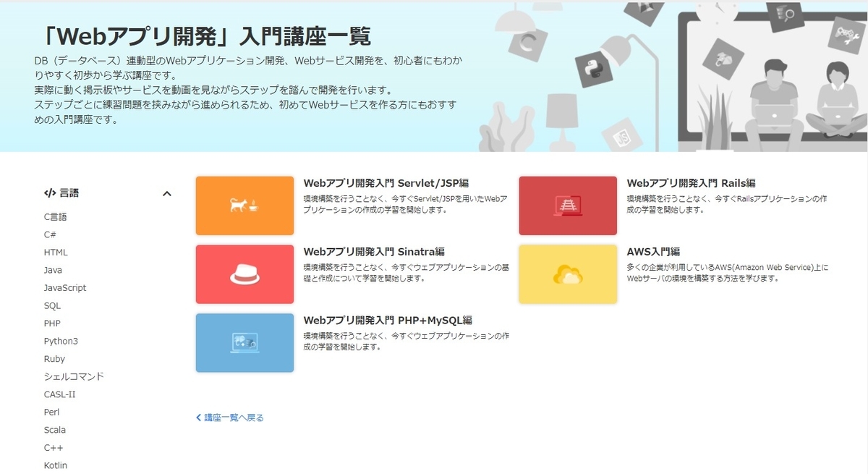Select C言語 in the language list
The height and width of the screenshot is (474, 868).
point(55,216)
